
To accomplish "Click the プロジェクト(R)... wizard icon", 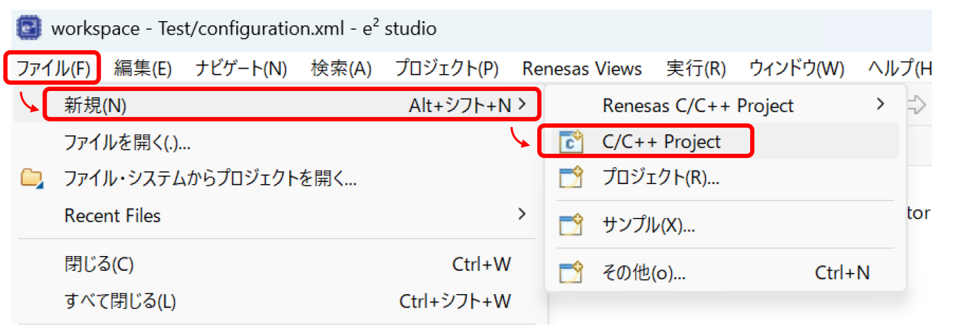I will (570, 178).
